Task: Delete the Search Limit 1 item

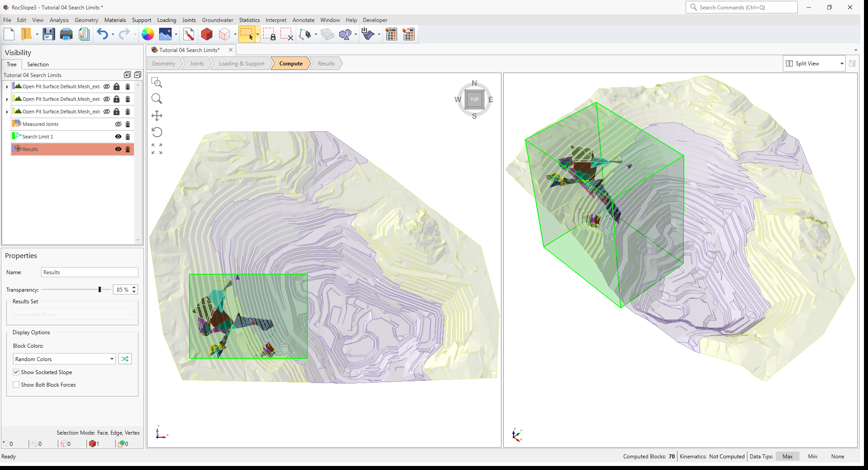Action: (128, 137)
